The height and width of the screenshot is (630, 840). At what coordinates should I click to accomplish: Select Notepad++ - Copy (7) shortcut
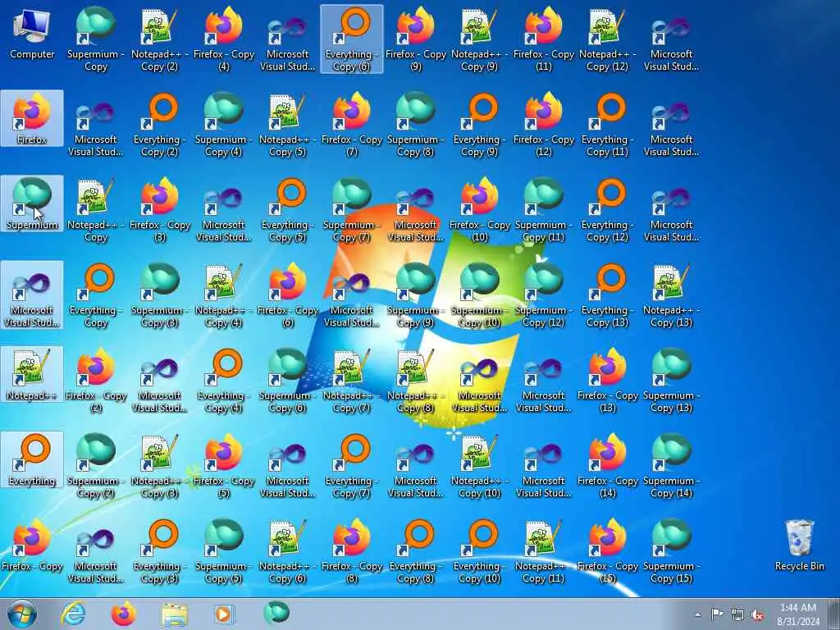tap(351, 381)
